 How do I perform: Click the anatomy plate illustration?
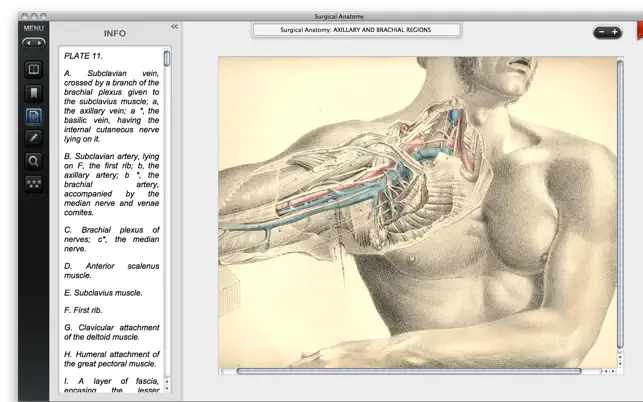tap(417, 212)
